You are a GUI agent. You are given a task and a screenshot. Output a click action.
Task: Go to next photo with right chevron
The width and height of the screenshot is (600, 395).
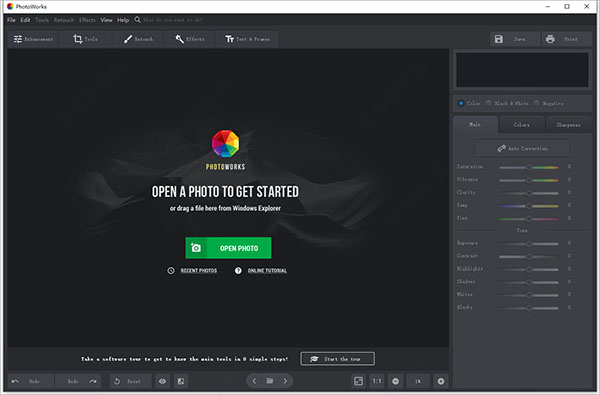point(285,381)
